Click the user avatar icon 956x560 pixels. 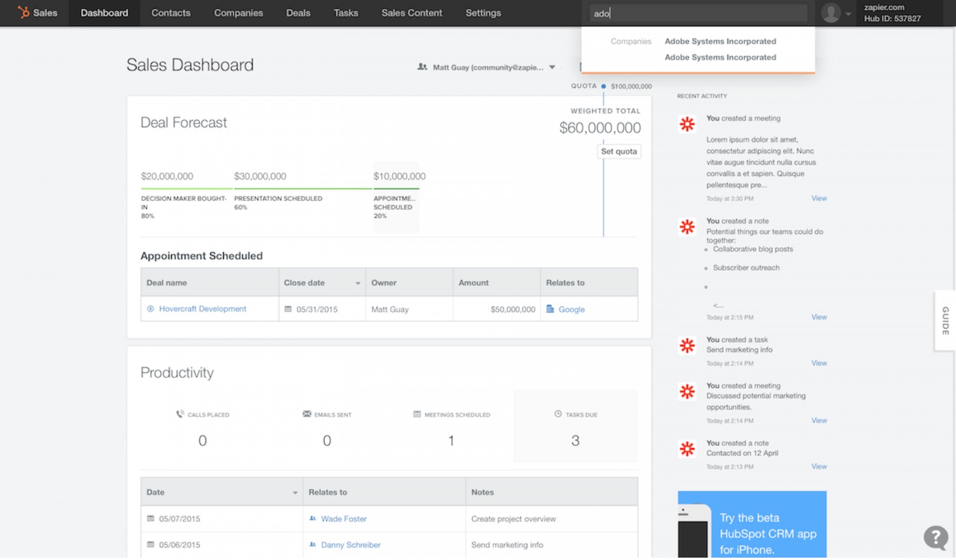pos(830,13)
